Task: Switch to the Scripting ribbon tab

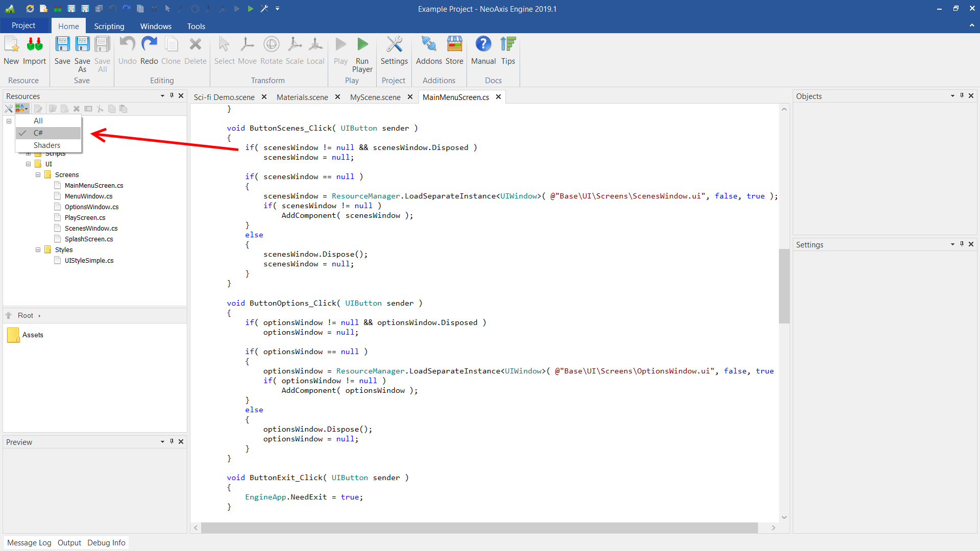Action: 109,26
